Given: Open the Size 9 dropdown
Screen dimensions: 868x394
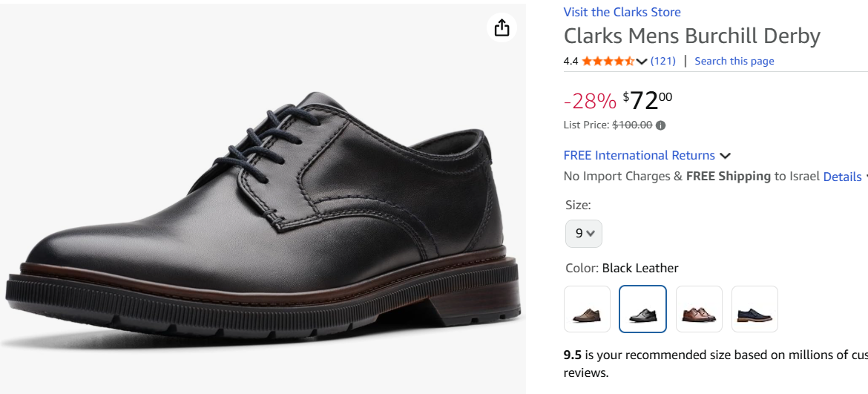Looking at the screenshot, I should click(584, 233).
